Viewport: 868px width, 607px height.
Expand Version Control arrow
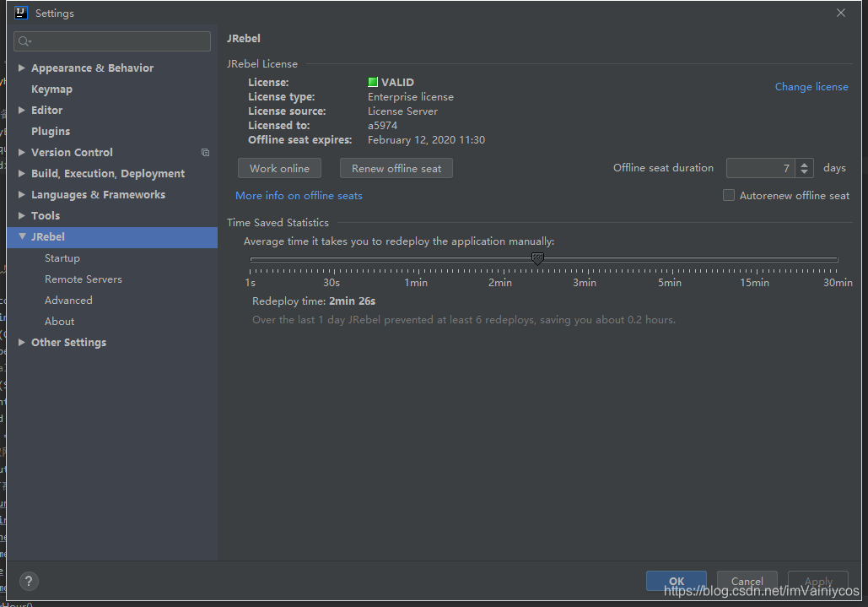[x=22, y=152]
